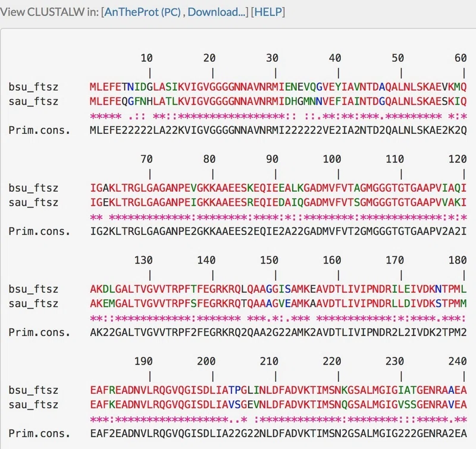Click the View CLUSTALW in: heading text
The image size is (476, 449).
[49, 12]
